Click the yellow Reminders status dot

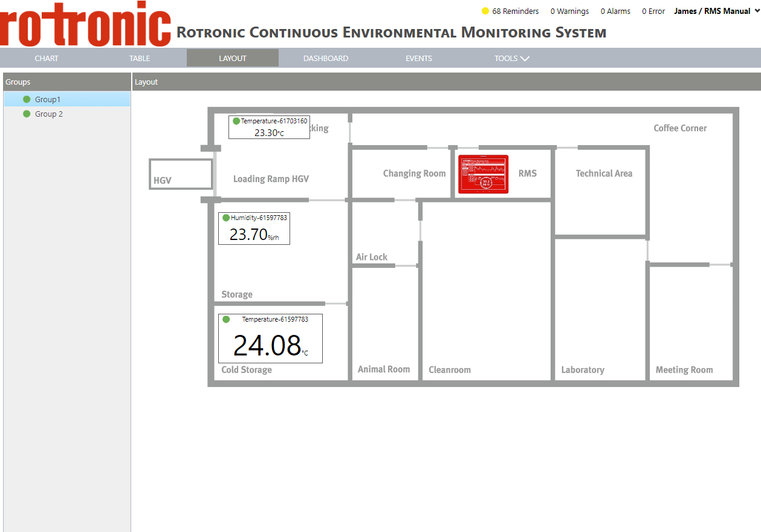[485, 11]
